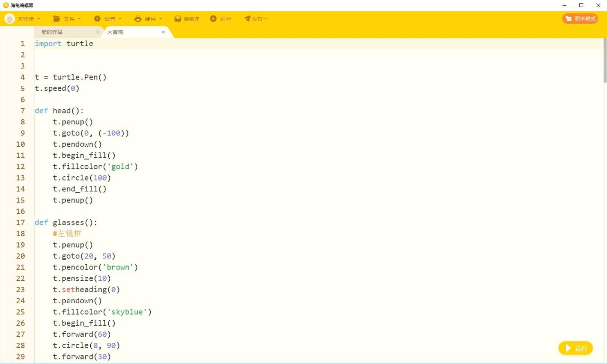Click 't.fillcolor('skyblue')' line
The height and width of the screenshot is (364, 607).
pyautogui.click(x=102, y=312)
